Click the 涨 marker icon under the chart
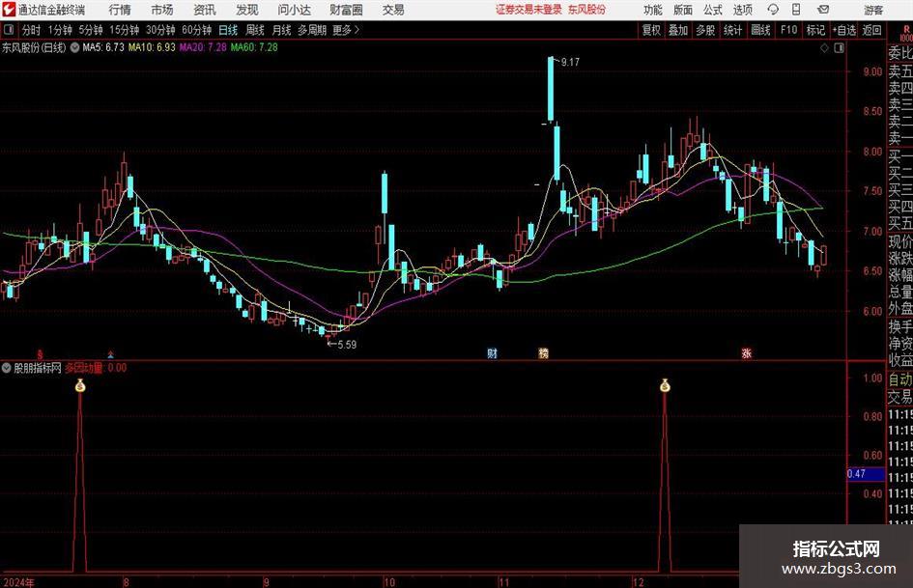 [x=746, y=352]
